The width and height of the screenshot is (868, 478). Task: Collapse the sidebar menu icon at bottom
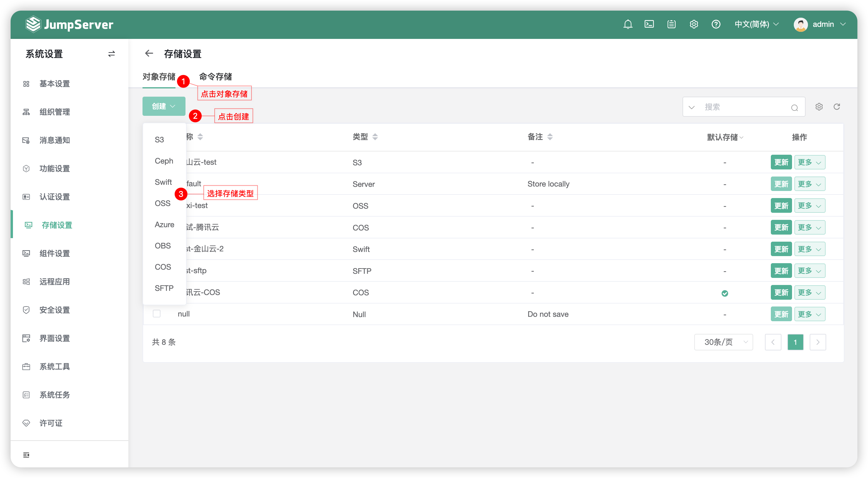tap(26, 455)
